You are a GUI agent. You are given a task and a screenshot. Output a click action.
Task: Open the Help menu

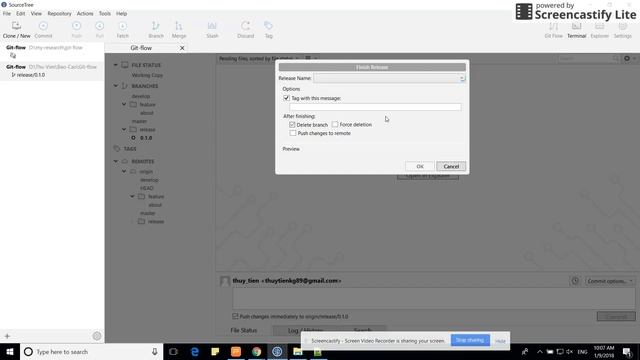pos(122,13)
